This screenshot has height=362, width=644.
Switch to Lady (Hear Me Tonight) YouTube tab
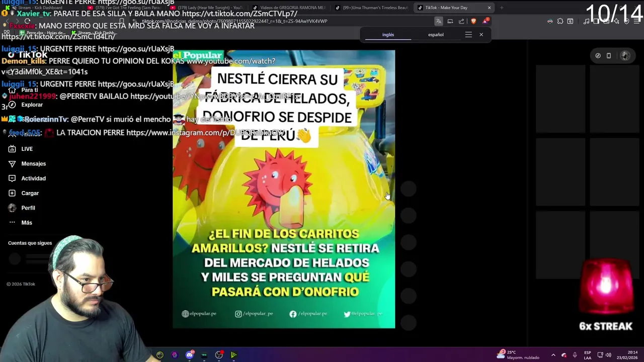pyautogui.click(x=206, y=8)
